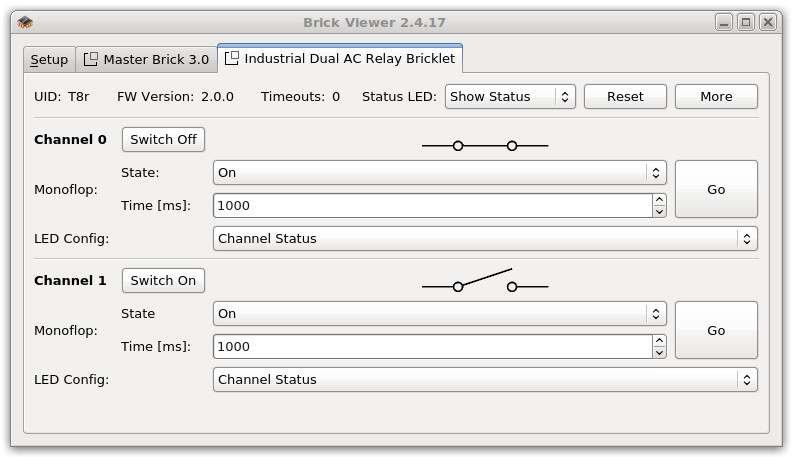Switch to the Setup tab
This screenshot has width=793, height=457.
49,60
